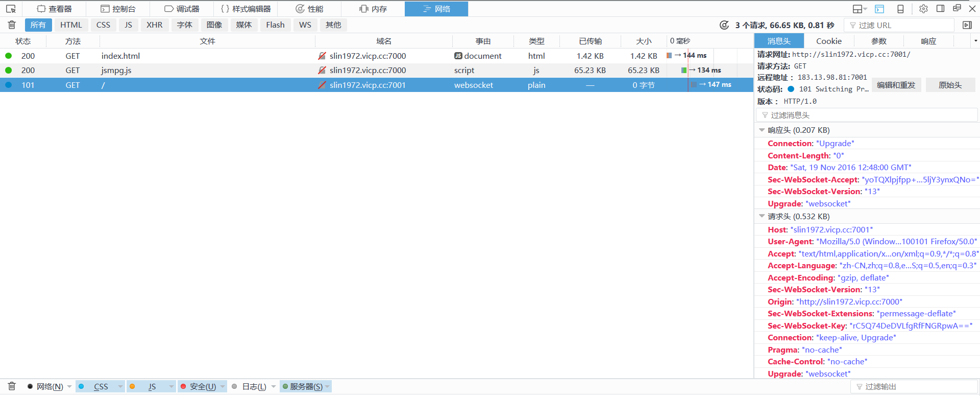Toggle the JS request filter in the top filter bar
The image size is (980, 396).
pyautogui.click(x=128, y=25)
